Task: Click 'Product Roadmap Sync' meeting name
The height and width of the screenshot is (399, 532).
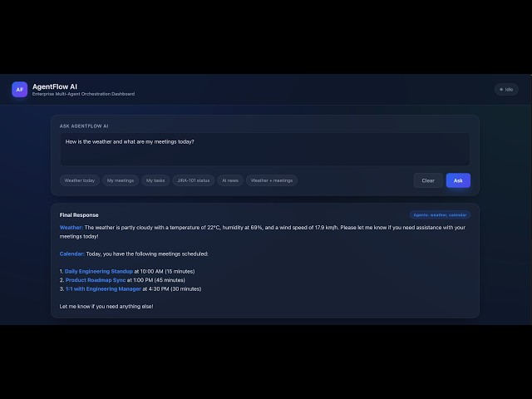Action: 96,280
